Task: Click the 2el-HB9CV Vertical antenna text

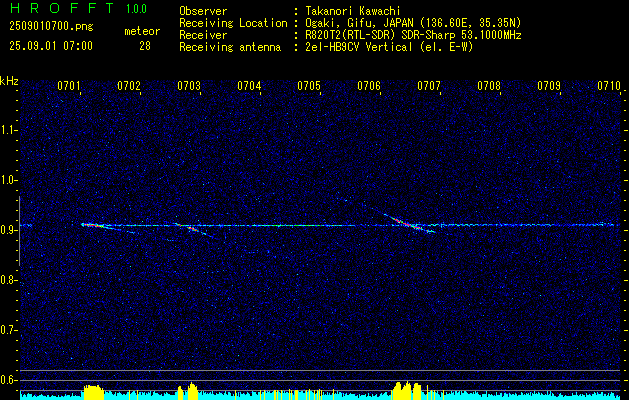Action: click(389, 47)
